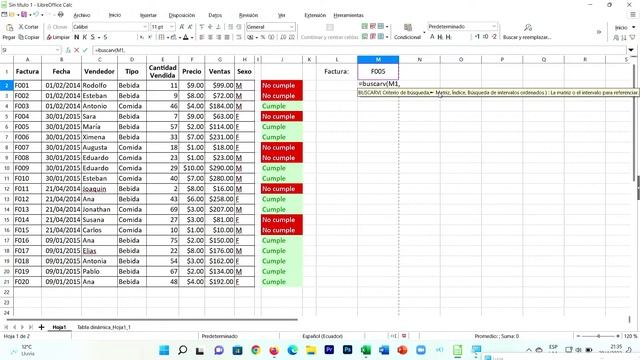Click Limpiar to clear direct formatting
The width and height of the screenshot is (640, 360).
[x=58, y=37]
